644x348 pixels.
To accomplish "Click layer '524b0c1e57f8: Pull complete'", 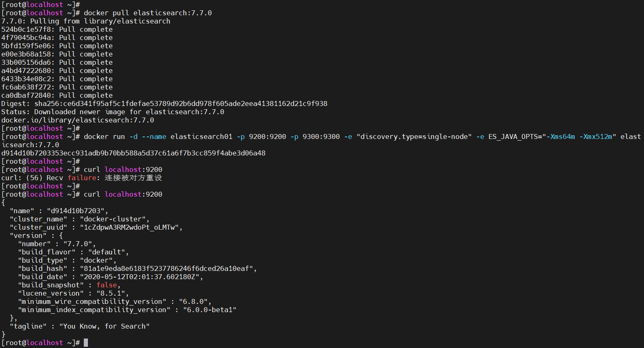I will click(57, 29).
